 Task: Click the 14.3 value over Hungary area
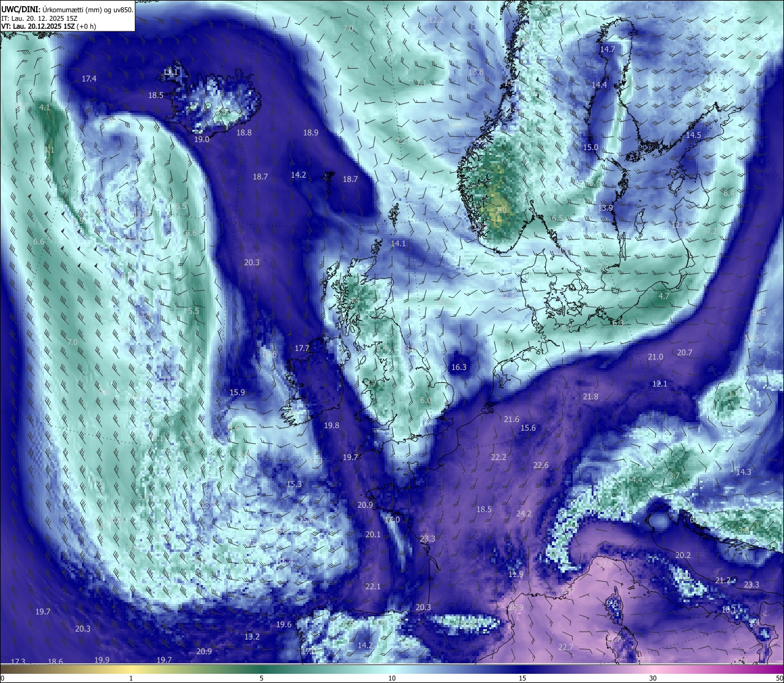pyautogui.click(x=743, y=472)
